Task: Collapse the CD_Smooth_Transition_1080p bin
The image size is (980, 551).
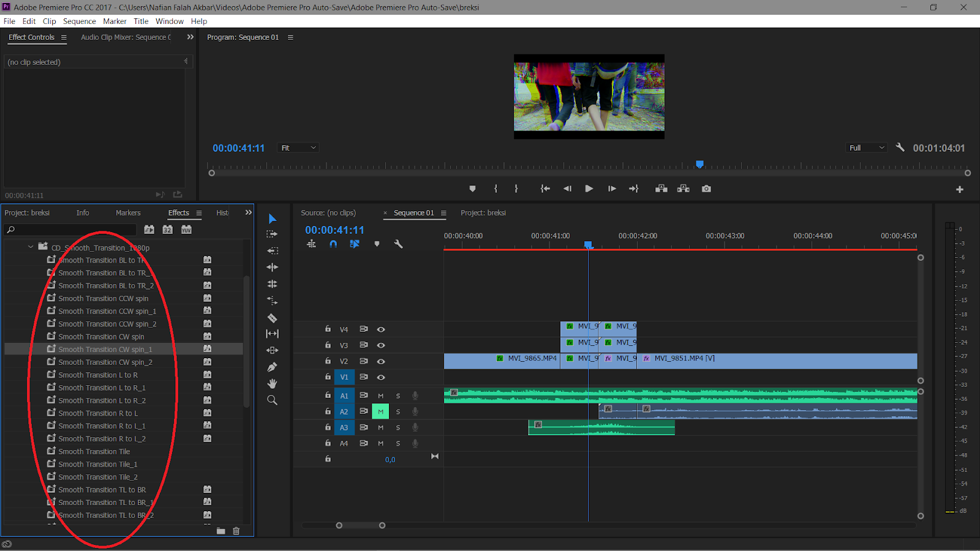Action: pyautogui.click(x=31, y=247)
